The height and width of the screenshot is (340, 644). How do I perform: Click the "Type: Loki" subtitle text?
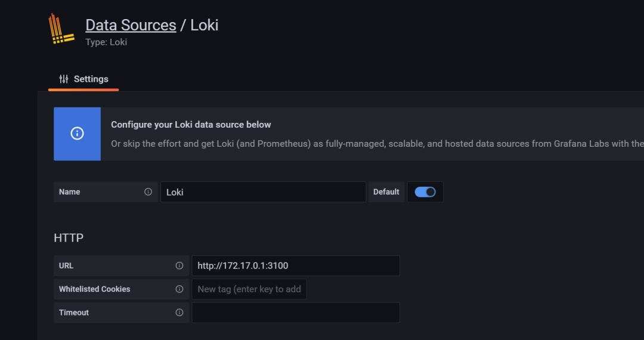click(106, 42)
